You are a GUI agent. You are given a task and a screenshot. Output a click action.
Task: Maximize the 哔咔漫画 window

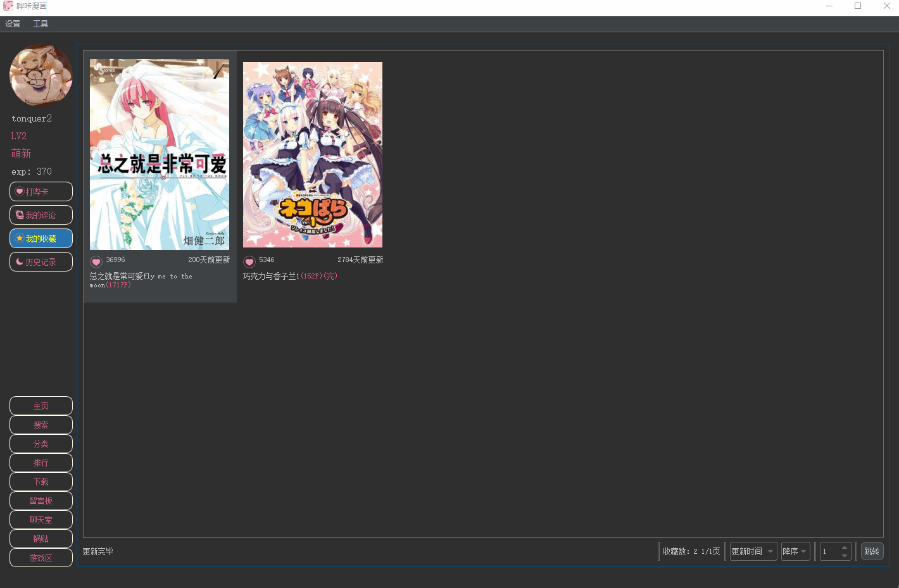pos(858,6)
